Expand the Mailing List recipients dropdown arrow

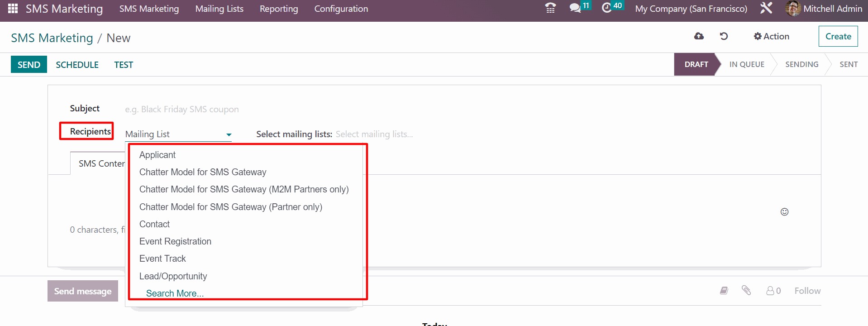pyautogui.click(x=229, y=134)
